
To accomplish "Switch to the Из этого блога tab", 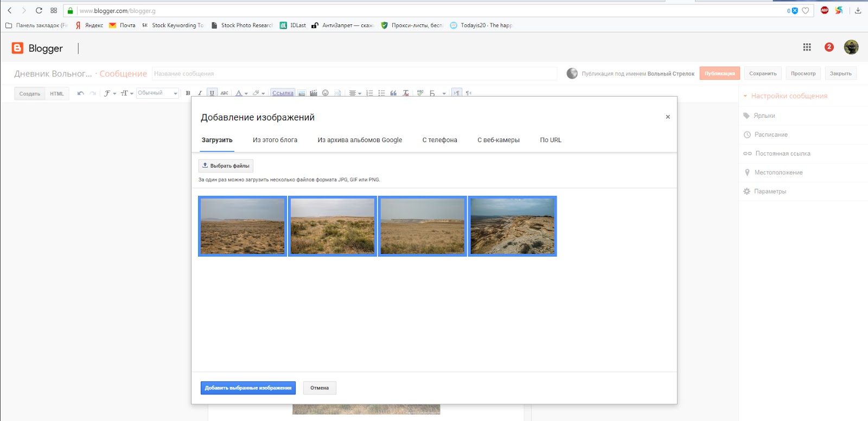I will pos(275,140).
